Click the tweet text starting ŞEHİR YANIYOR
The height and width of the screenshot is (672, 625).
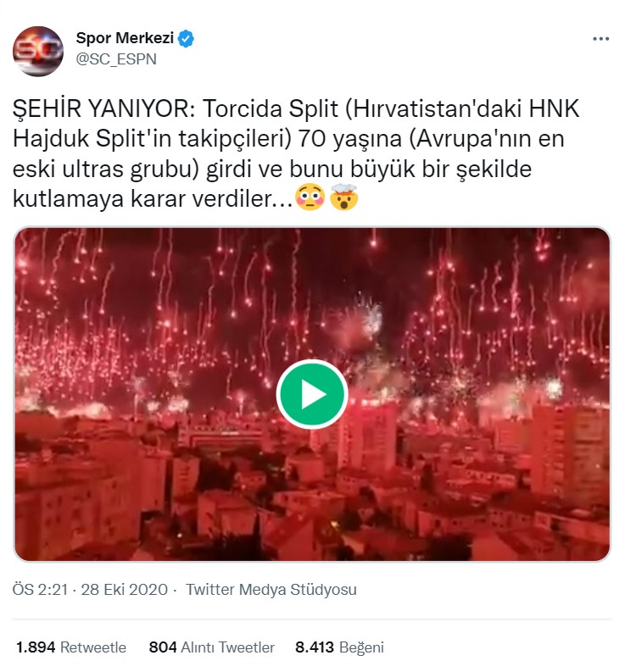[x=296, y=153]
